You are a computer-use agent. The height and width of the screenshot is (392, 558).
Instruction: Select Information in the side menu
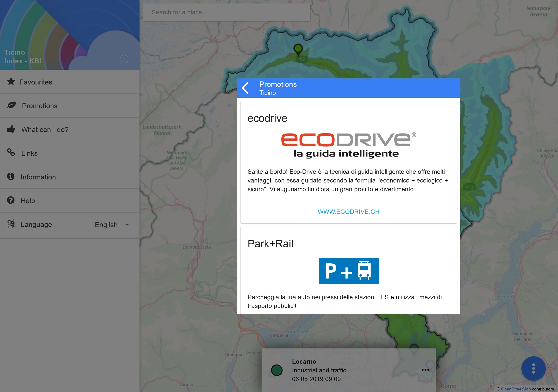click(38, 177)
